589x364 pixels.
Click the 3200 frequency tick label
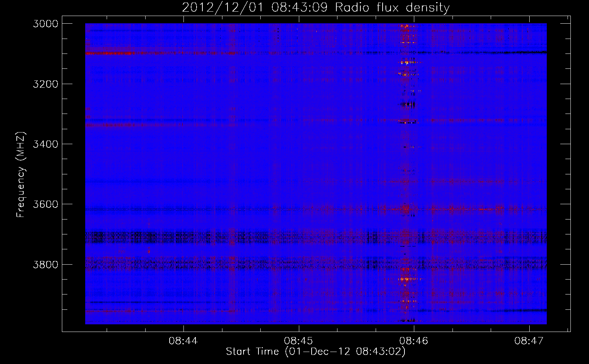[46, 84]
